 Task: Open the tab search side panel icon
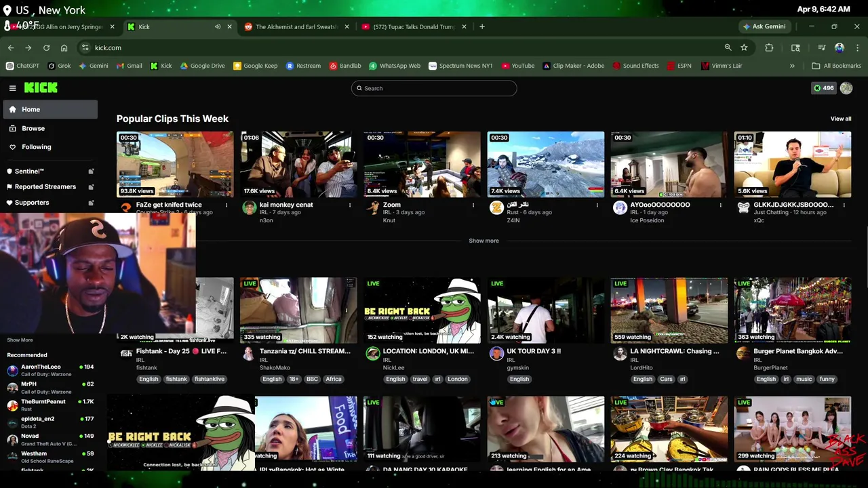pyautogui.click(x=795, y=47)
